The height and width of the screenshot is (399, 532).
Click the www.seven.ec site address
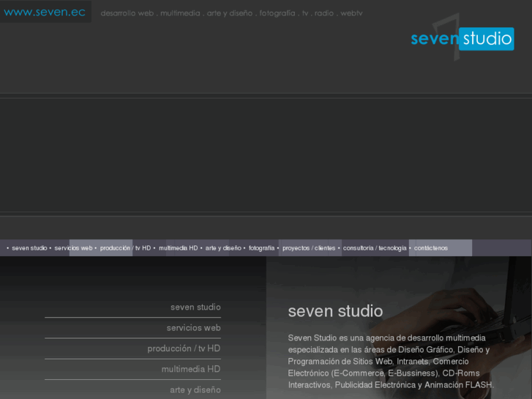coord(45,12)
